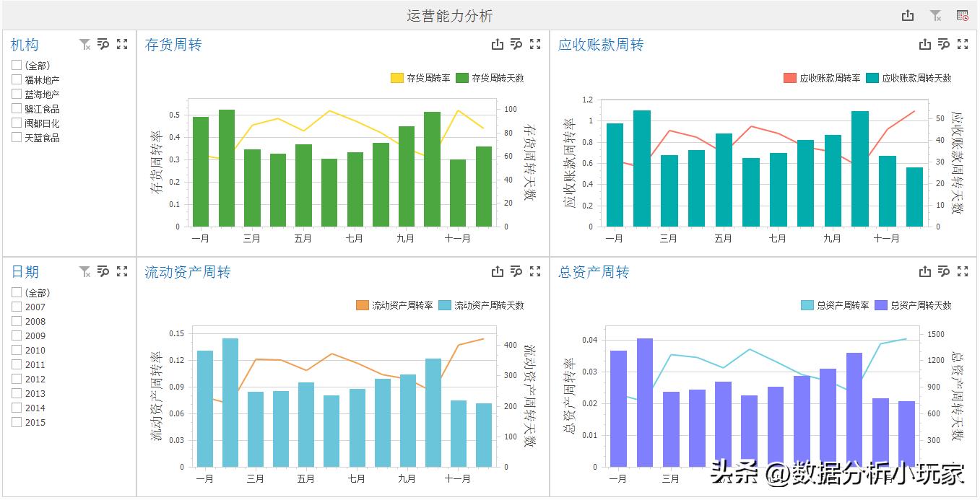Image resolution: width=980 pixels, height=500 pixels.
Task: Click the dimension switch icon on 流动资产周转
Action: [516, 271]
